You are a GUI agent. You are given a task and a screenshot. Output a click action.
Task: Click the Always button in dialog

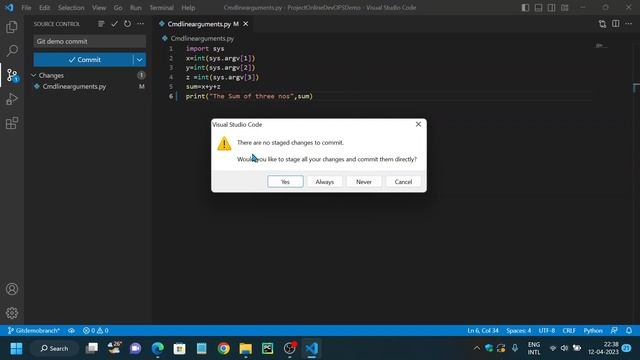coord(324,182)
